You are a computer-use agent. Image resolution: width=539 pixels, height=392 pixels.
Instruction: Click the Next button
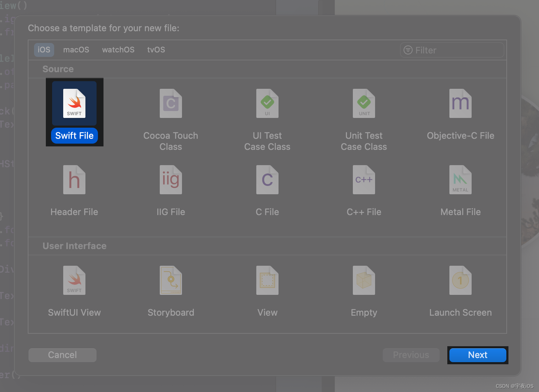478,355
